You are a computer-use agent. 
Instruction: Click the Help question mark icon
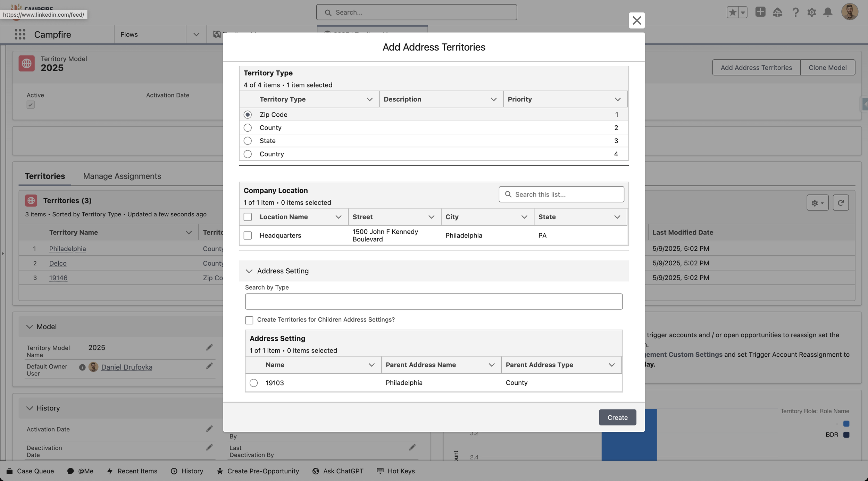coord(795,13)
